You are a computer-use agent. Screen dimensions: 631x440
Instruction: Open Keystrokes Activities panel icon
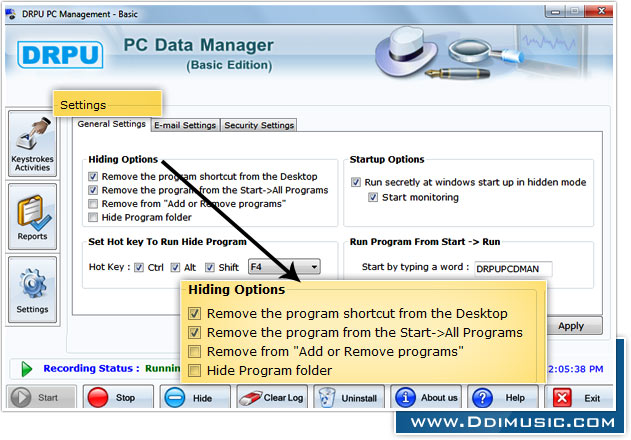34,133
